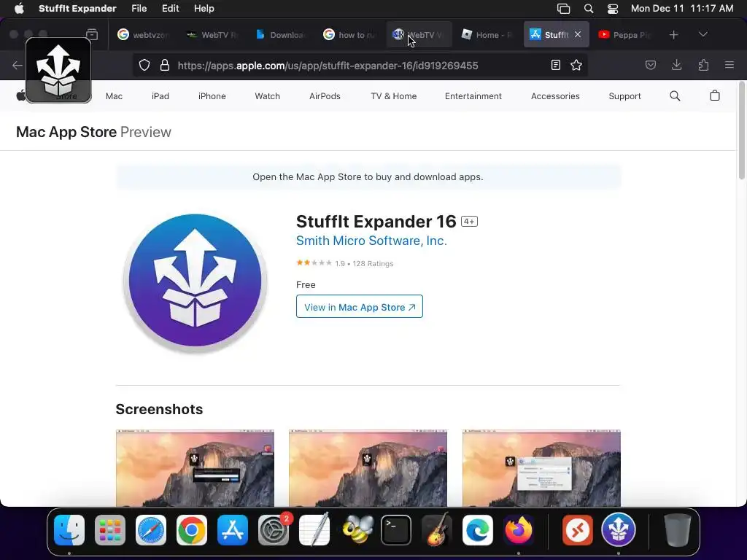This screenshot has width=747, height=560.
Task: Open a new browser tab
Action: 673,34
